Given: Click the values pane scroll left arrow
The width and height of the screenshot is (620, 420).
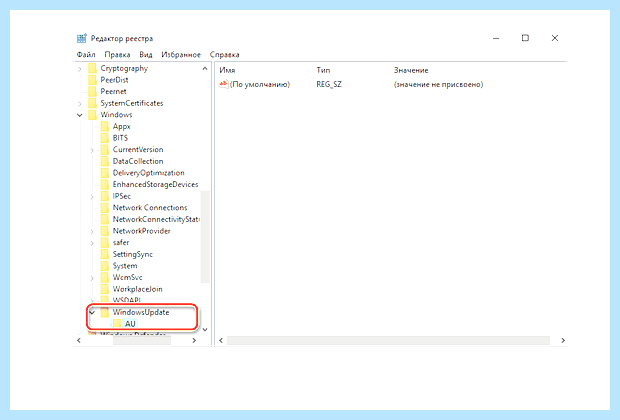Looking at the screenshot, I should click(221, 341).
